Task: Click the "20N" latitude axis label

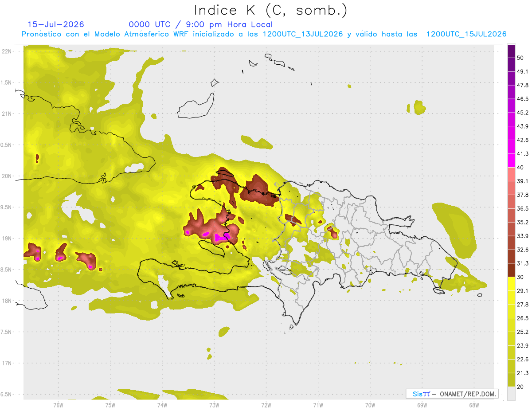Action: coord(7,176)
